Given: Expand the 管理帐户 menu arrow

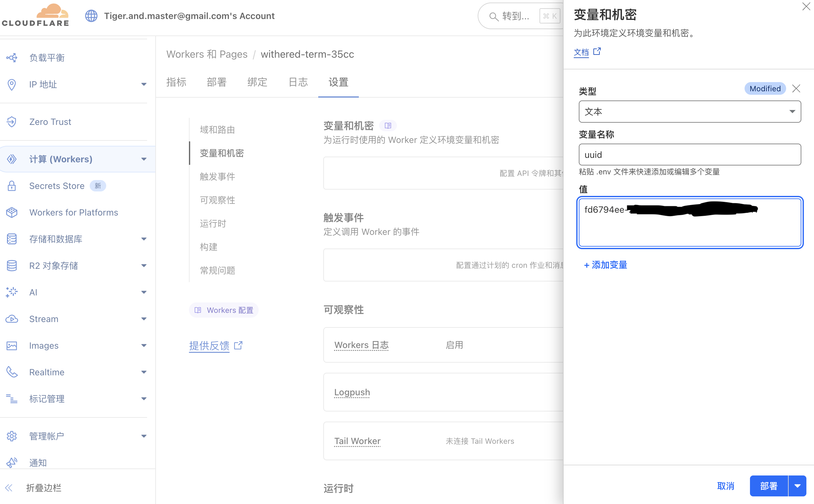Looking at the screenshot, I should 144,436.
